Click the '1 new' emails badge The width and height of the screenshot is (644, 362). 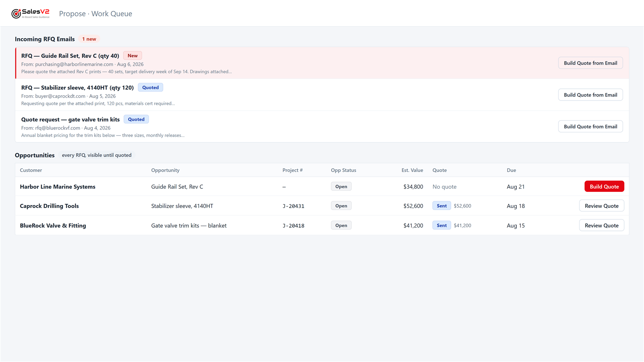tap(89, 39)
